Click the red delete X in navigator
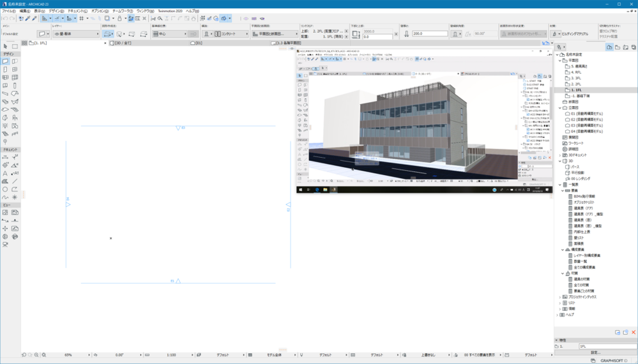This screenshot has width=638, height=364. click(634, 332)
